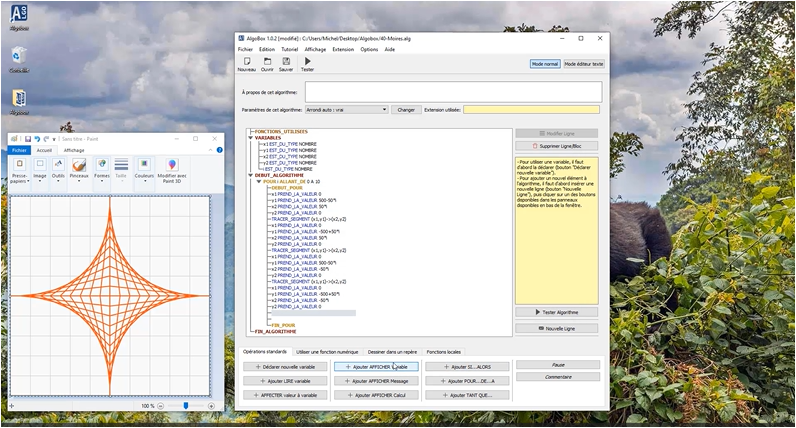
Task: Click the Paint zoom slider handle
Action: tap(185, 406)
